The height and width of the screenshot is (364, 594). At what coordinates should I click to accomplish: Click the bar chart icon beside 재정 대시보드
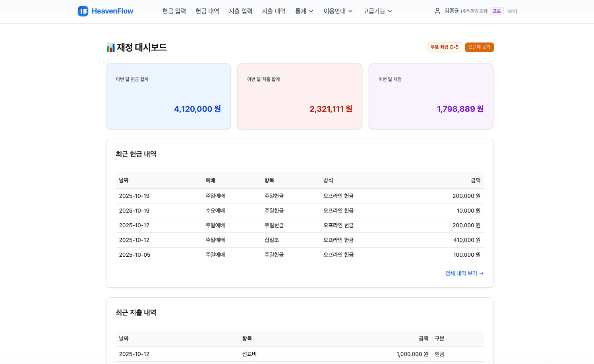(x=110, y=47)
